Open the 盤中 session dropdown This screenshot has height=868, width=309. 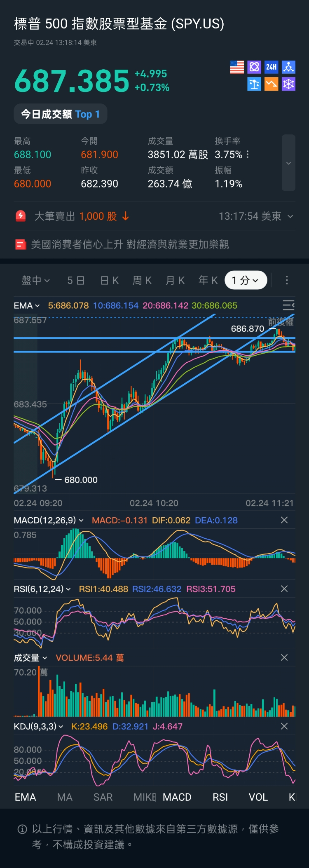pyautogui.click(x=35, y=280)
